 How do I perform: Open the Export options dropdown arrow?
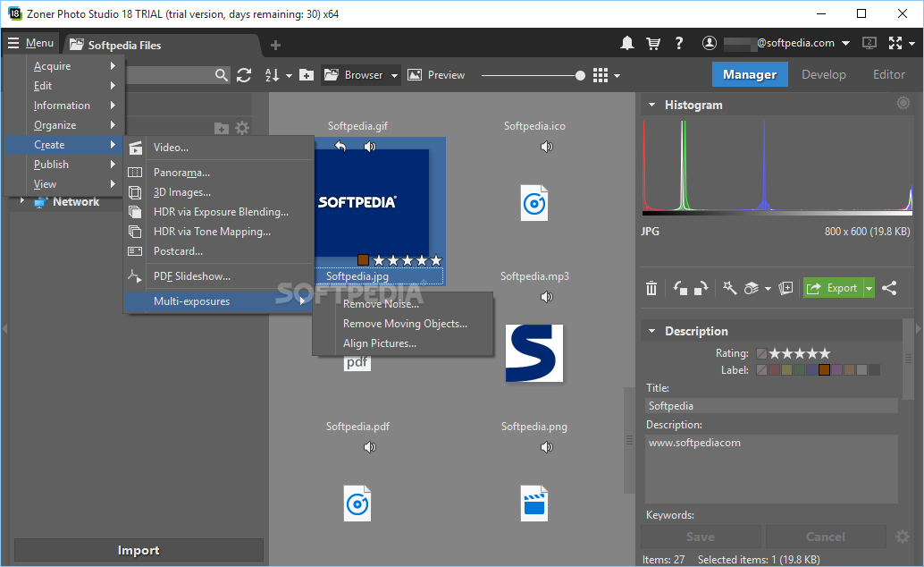(x=869, y=288)
